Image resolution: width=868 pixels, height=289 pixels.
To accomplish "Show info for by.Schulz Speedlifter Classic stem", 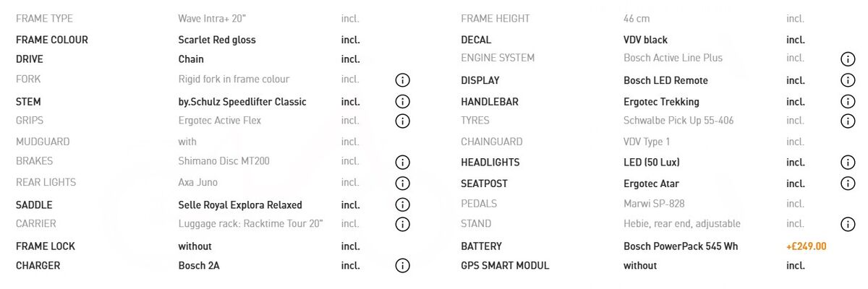I will [403, 102].
